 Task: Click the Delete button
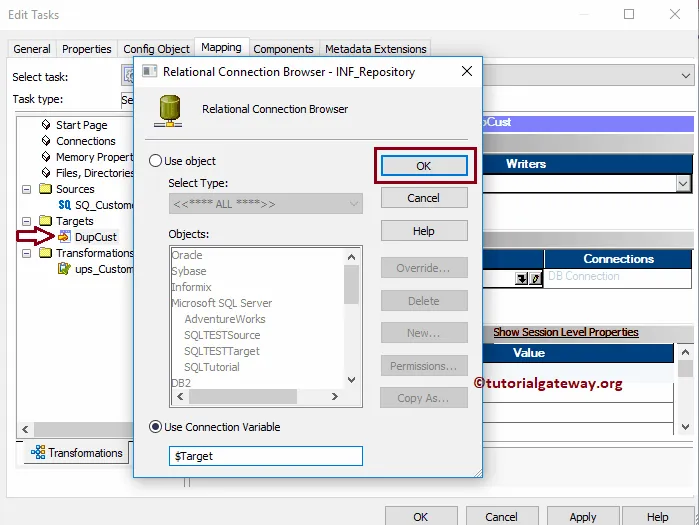click(424, 301)
